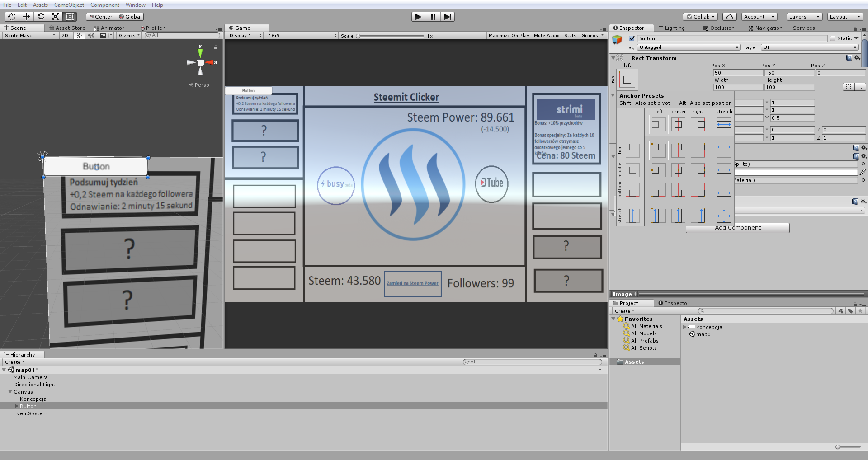868x460 pixels.
Task: Switch to the Lighting tab
Action: tap(672, 28)
